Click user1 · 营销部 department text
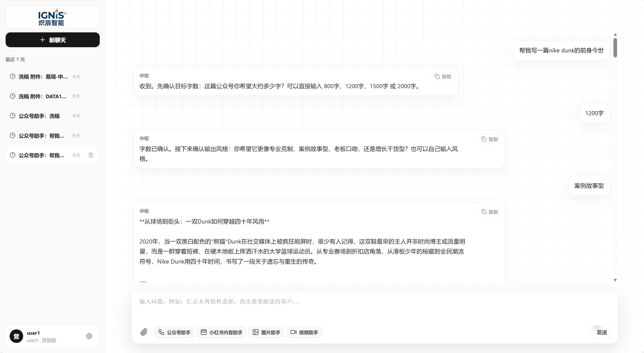The height and width of the screenshot is (353, 644). (42, 340)
